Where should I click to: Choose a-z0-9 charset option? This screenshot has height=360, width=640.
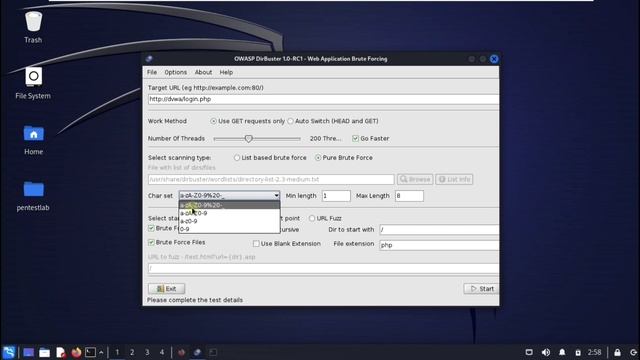229,221
